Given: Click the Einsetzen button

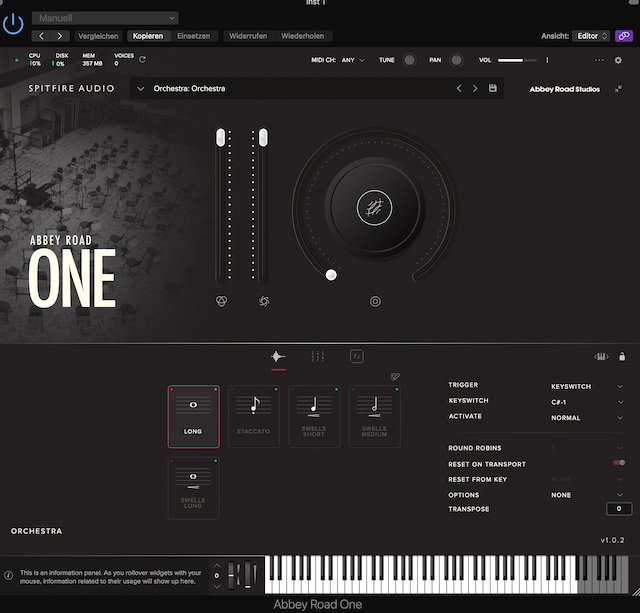Looking at the screenshot, I should click(193, 36).
